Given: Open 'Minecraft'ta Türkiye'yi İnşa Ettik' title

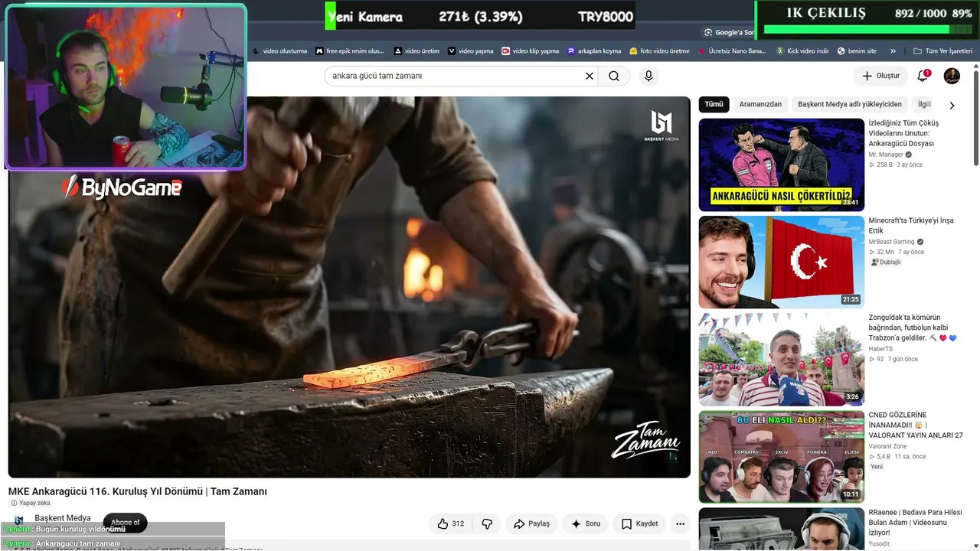Looking at the screenshot, I should pyautogui.click(x=911, y=225).
